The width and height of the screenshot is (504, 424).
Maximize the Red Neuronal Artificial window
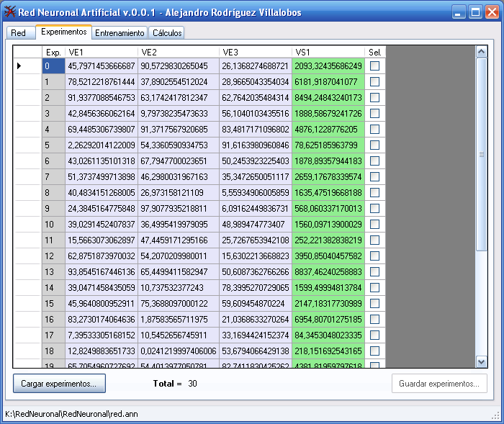[475, 12]
